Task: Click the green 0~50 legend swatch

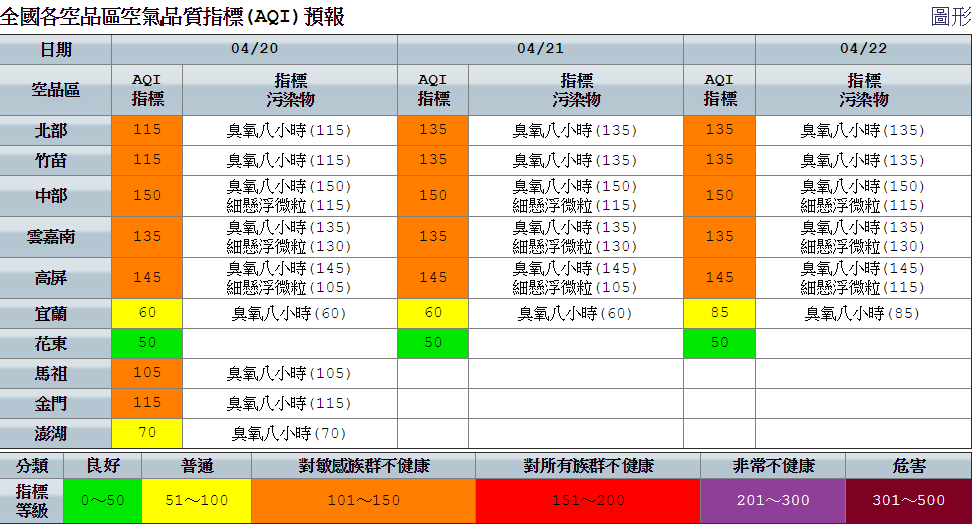Action: click(x=102, y=501)
